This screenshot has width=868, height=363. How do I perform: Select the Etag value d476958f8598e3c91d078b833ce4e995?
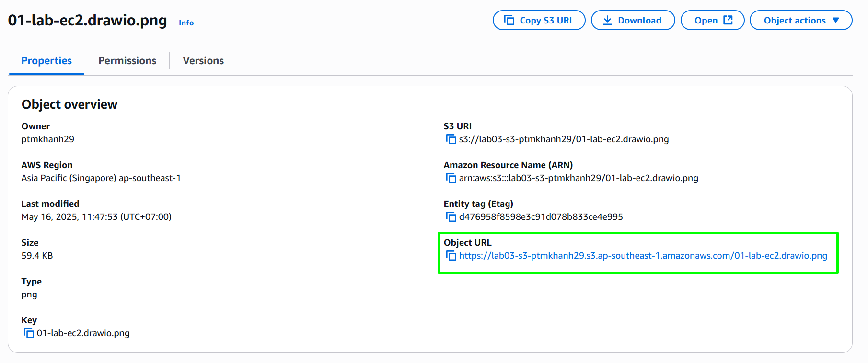click(541, 217)
